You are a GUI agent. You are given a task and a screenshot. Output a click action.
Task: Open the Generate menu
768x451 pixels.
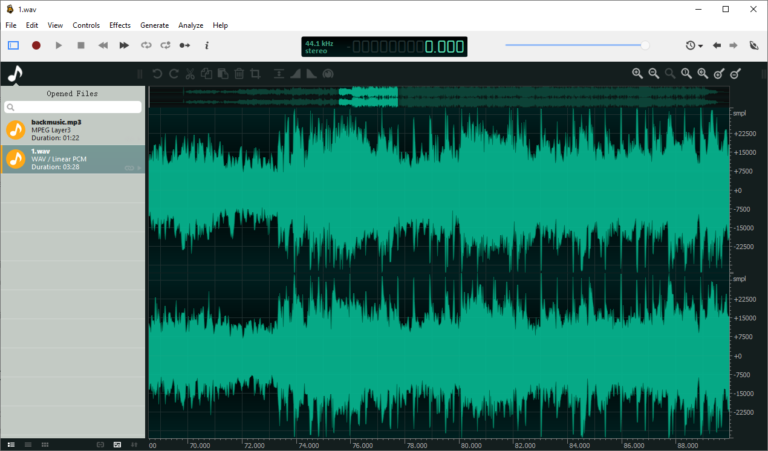154,25
